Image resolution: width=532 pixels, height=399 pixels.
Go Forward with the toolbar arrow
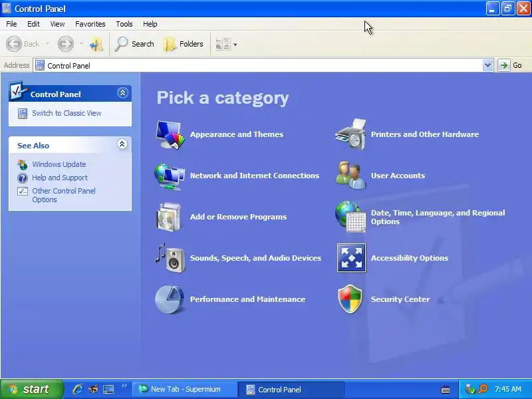click(65, 44)
